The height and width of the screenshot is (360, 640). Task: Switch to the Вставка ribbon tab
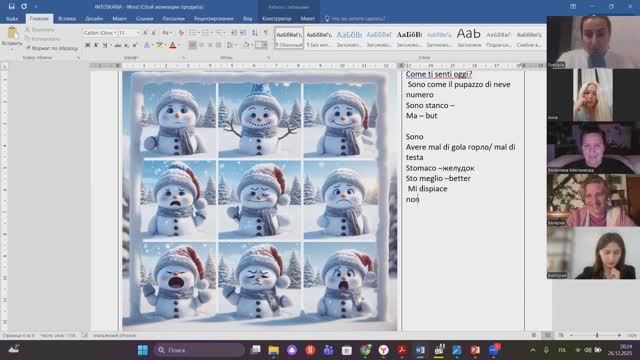tap(67, 19)
